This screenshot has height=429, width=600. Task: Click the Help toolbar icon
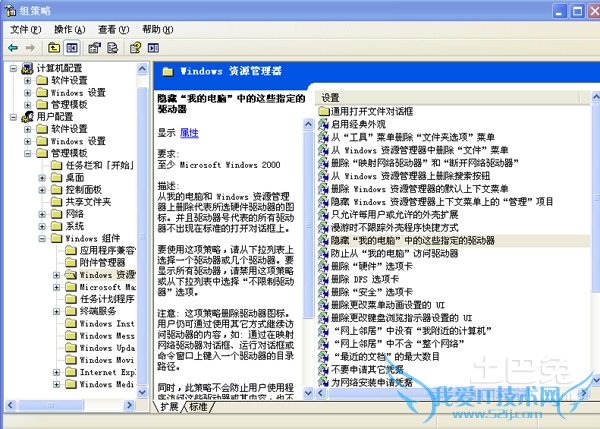135,48
